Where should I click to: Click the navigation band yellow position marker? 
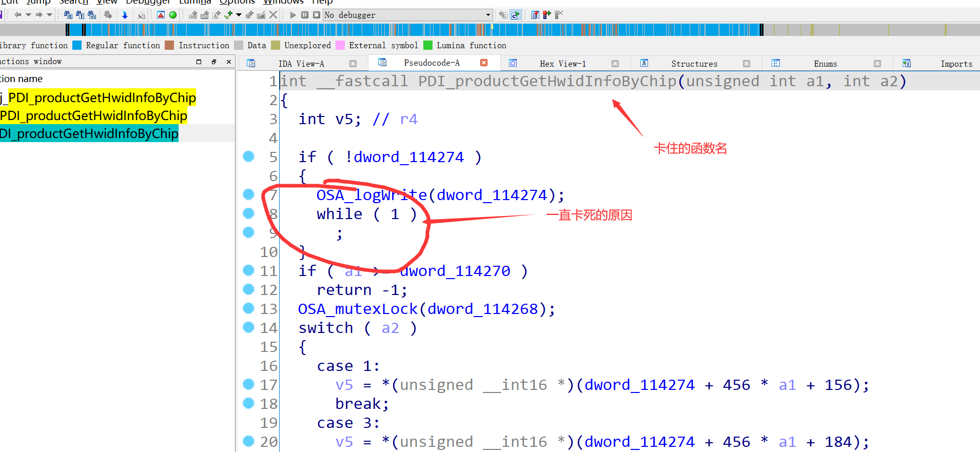(x=492, y=27)
